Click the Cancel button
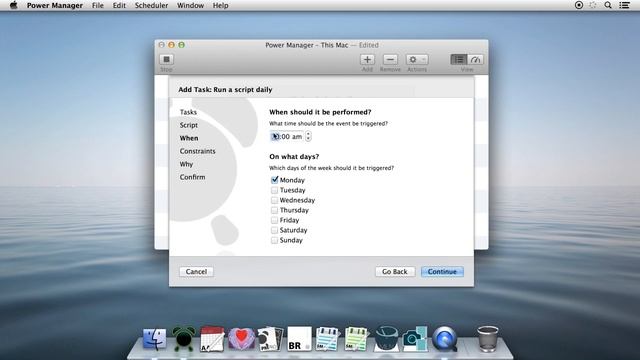The width and height of the screenshot is (640, 360). point(196,271)
